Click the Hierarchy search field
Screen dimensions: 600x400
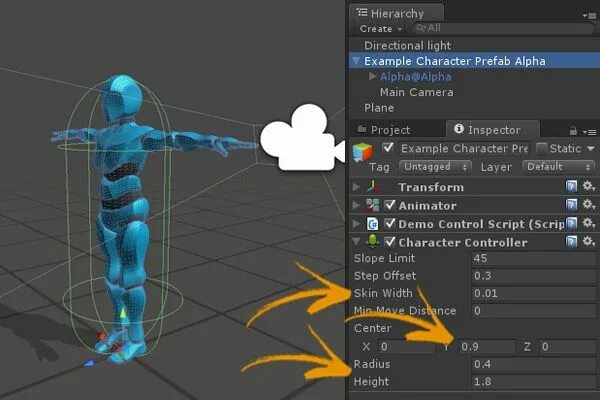(503, 28)
